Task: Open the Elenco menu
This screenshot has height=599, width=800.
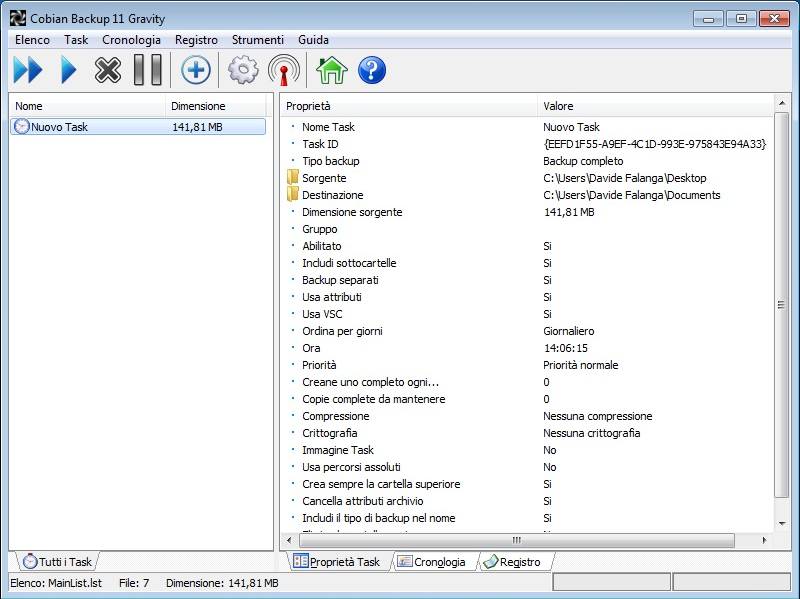Action: click(32, 40)
